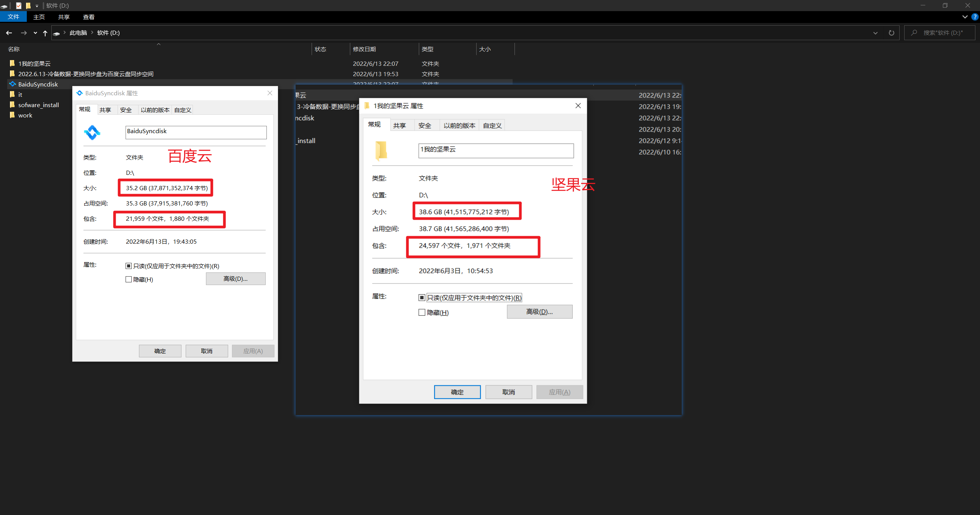
Task: Click the search magnifier icon
Action: click(x=914, y=33)
